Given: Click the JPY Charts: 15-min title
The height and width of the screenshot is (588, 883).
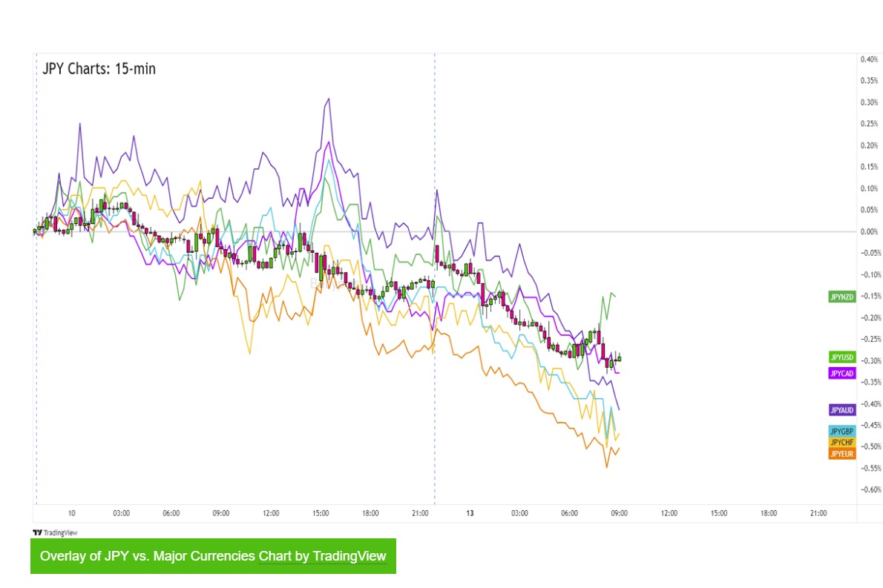Looking at the screenshot, I should point(99,69).
